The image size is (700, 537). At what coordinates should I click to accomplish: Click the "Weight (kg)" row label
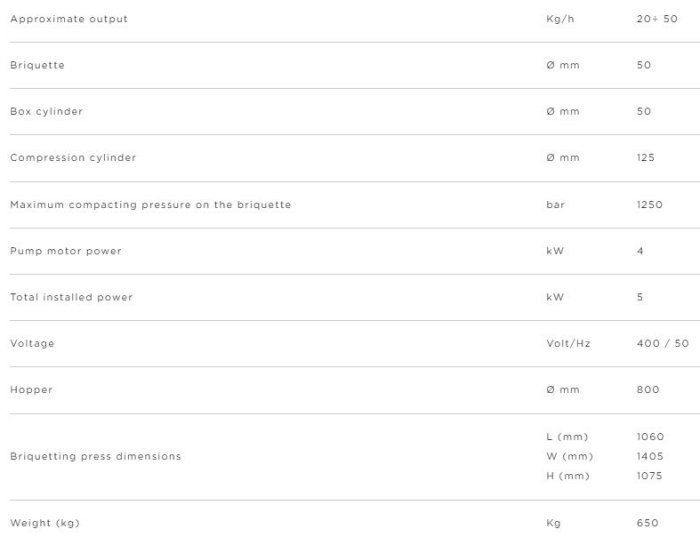tap(44, 523)
